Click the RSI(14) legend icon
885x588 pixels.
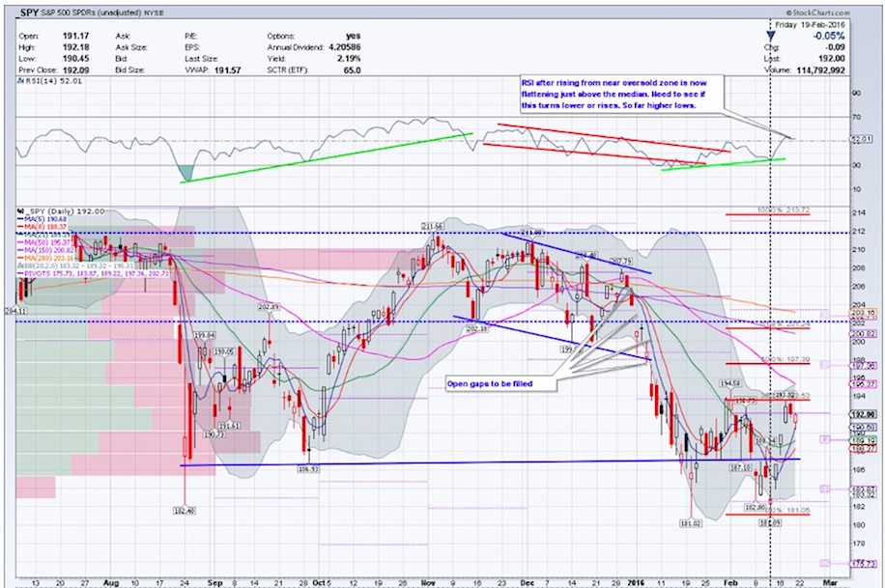[x=20, y=81]
